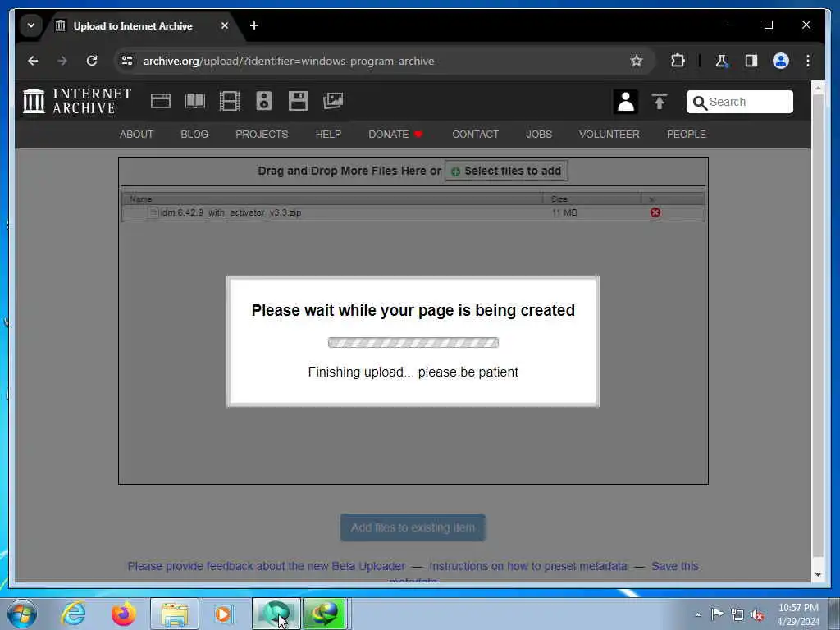This screenshot has width=840, height=630.
Task: Open the ABOUT menu item
Action: pyautogui.click(x=136, y=134)
